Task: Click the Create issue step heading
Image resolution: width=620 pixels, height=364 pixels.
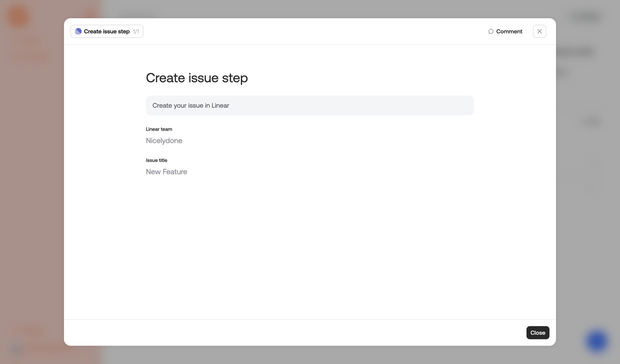Action: pyautogui.click(x=197, y=77)
